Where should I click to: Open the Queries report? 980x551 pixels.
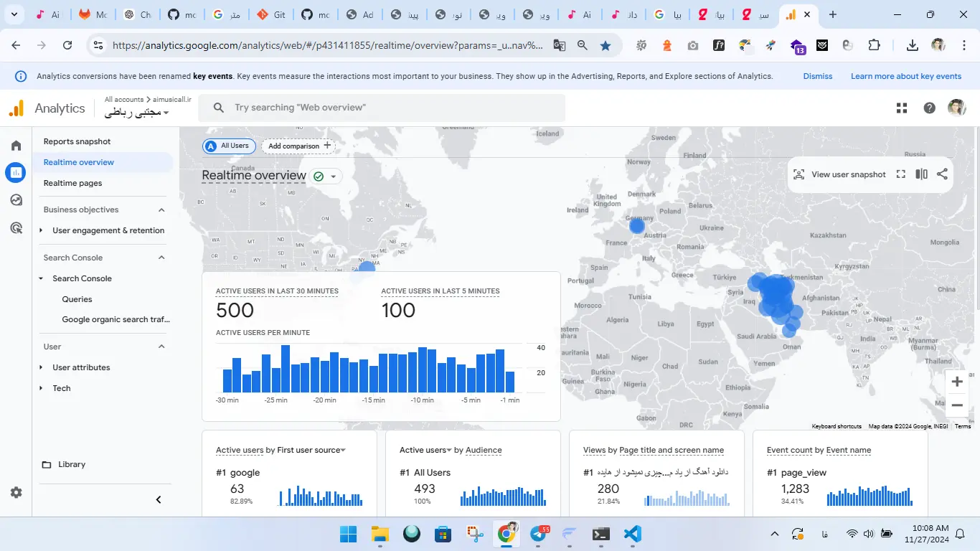[77, 299]
